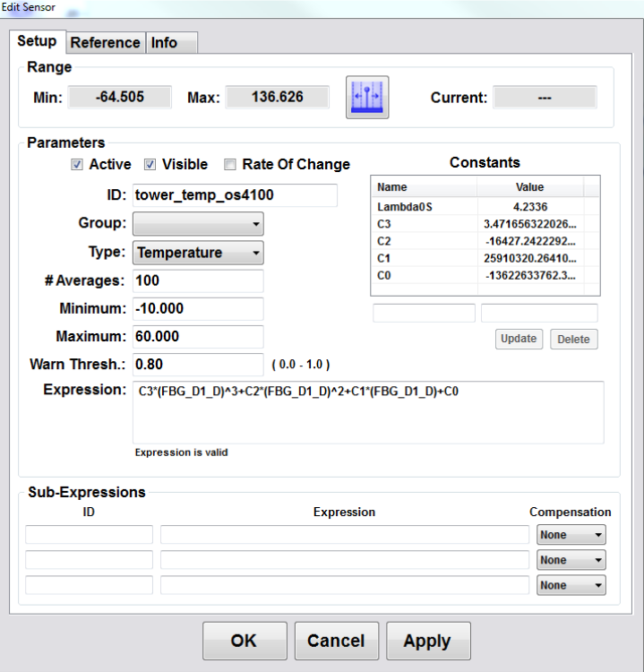This screenshot has height=672, width=644.
Task: Click first sub-expression ID field
Action: [90, 535]
